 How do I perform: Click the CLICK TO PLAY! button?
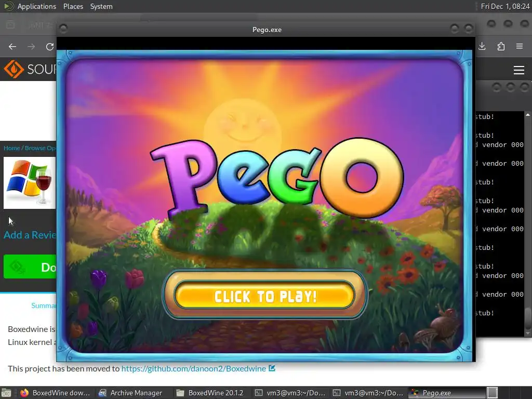point(265,295)
